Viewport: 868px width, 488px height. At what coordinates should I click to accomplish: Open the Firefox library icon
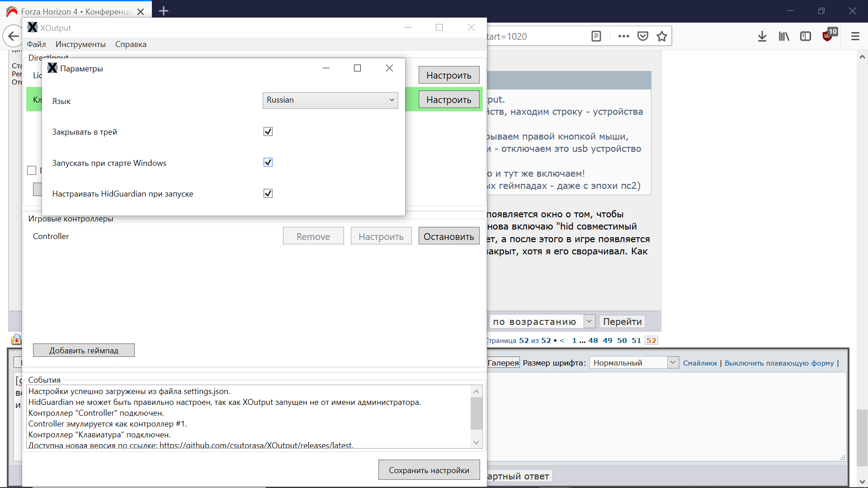784,37
